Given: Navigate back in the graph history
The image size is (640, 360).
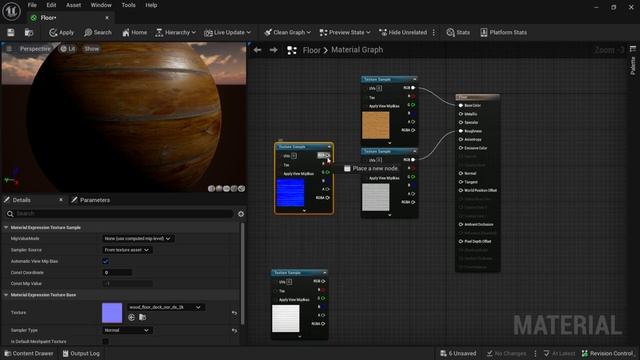Looking at the screenshot, I should [x=258, y=50].
